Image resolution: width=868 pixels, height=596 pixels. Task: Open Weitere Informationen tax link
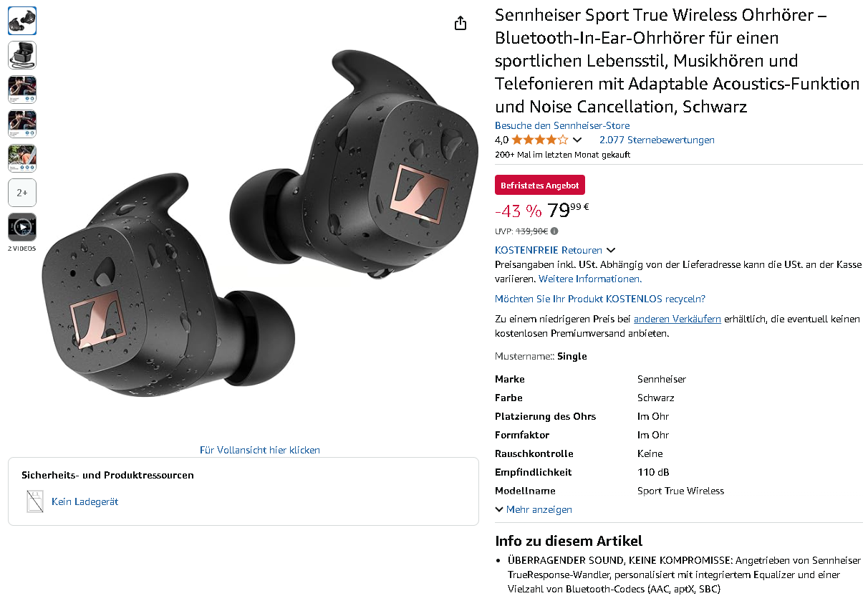589,279
